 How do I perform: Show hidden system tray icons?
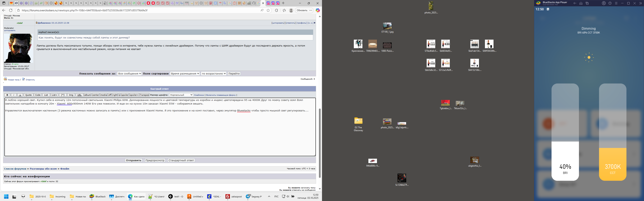(x=269, y=197)
